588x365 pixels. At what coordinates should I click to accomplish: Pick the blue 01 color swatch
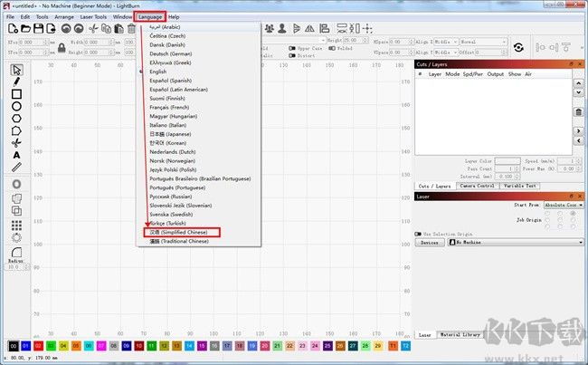[25, 346]
